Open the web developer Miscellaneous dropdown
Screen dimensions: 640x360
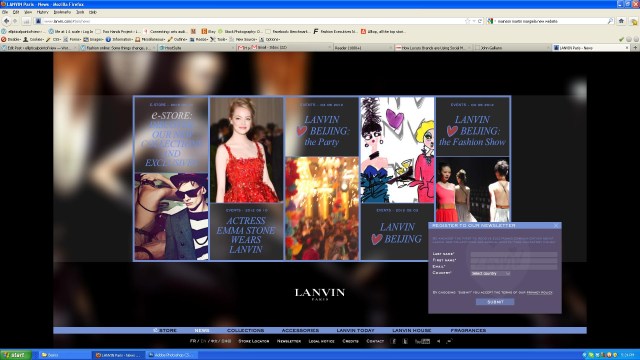(150, 40)
